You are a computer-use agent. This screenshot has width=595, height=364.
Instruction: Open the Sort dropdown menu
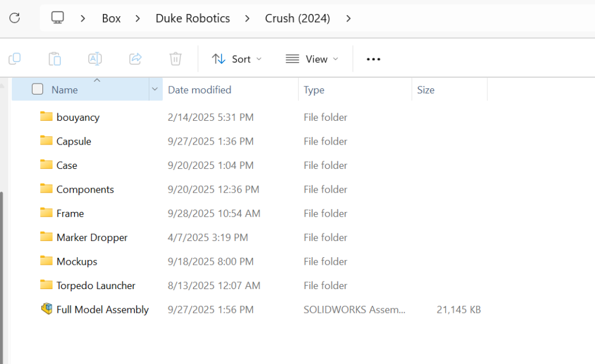pos(236,59)
